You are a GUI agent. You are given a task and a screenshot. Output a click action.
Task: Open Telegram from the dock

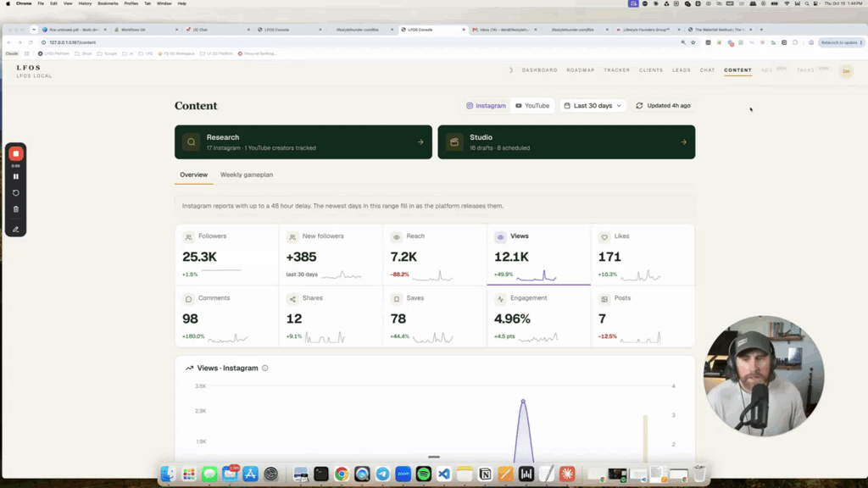(x=382, y=474)
